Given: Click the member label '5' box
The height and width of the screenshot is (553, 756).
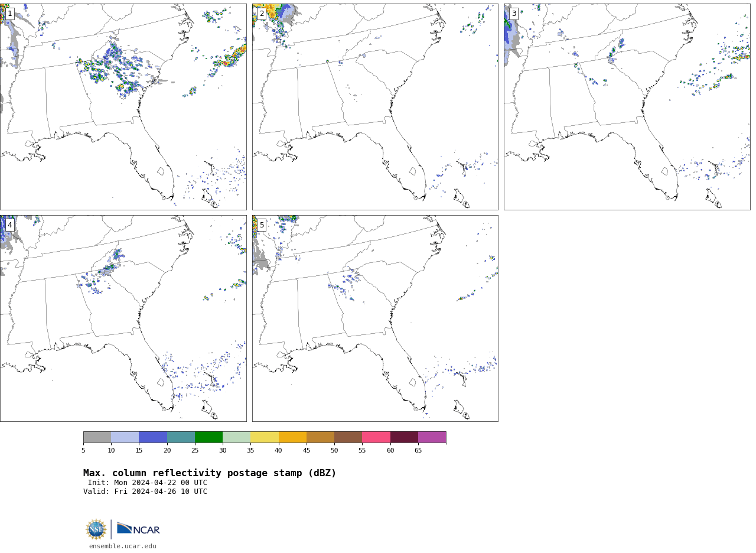Looking at the screenshot, I should (x=262, y=225).
